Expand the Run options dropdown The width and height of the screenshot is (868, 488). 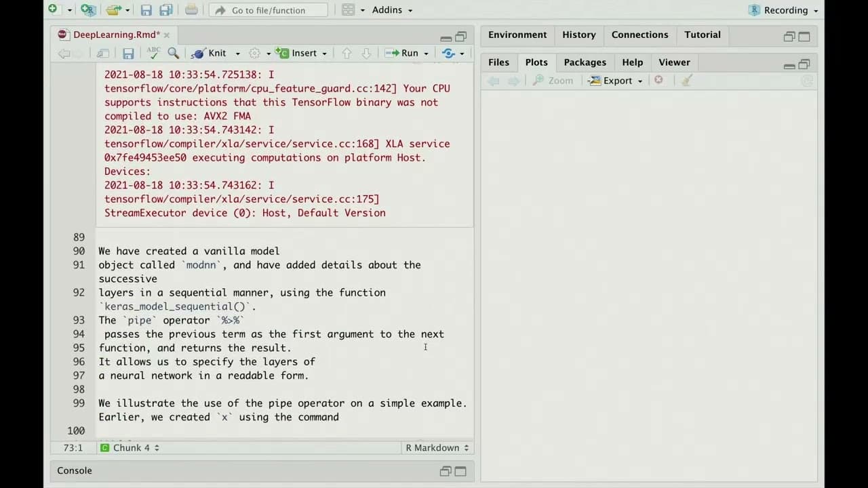(426, 54)
